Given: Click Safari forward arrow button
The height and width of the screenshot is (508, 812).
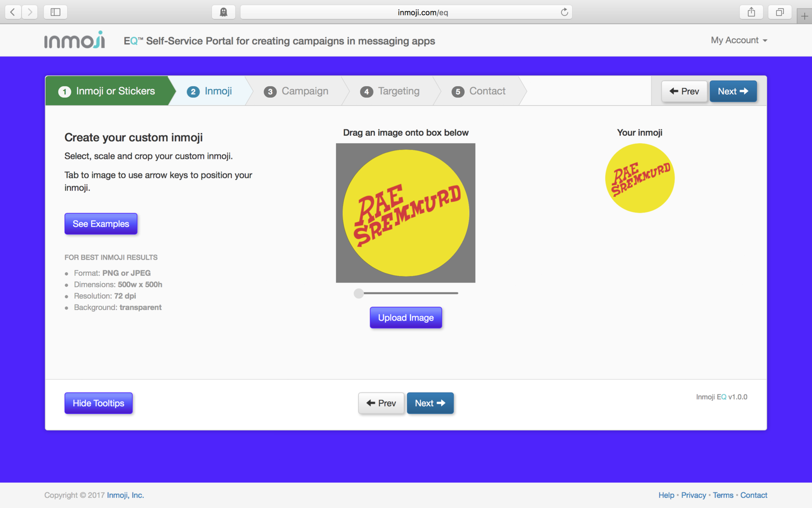Looking at the screenshot, I should point(30,12).
